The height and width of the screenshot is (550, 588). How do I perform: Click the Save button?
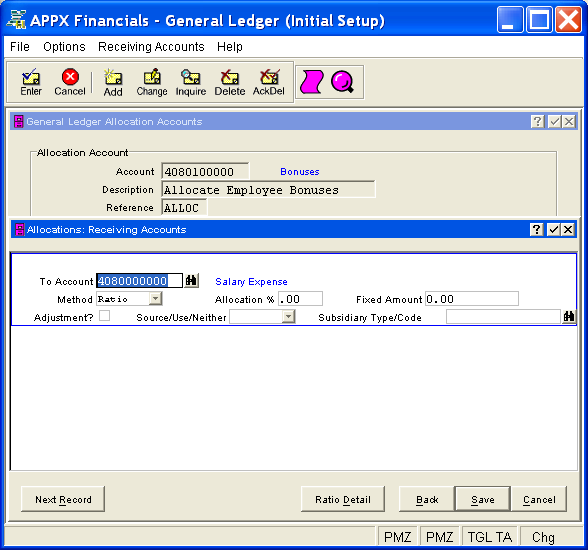[483, 499]
